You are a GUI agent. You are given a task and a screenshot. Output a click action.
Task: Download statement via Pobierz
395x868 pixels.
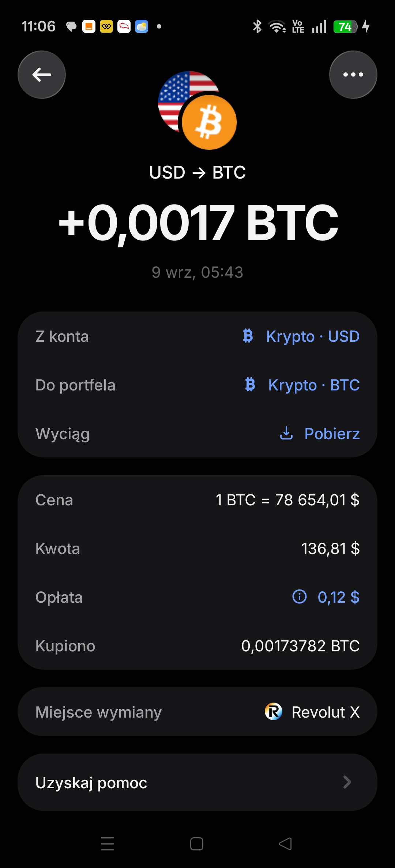[332, 434]
